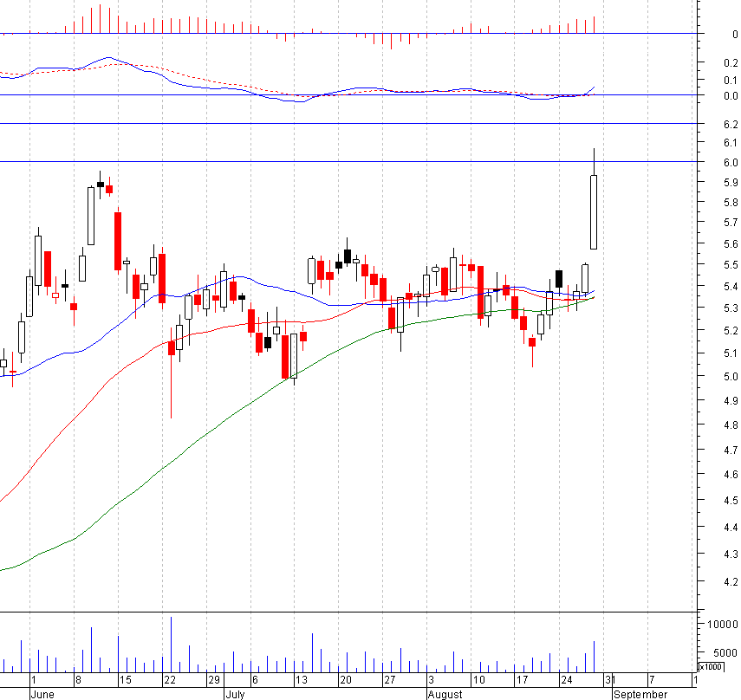Image resolution: width=741 pixels, height=700 pixels.
Task: Select the '5.7' price axis label
Action: coord(731,223)
